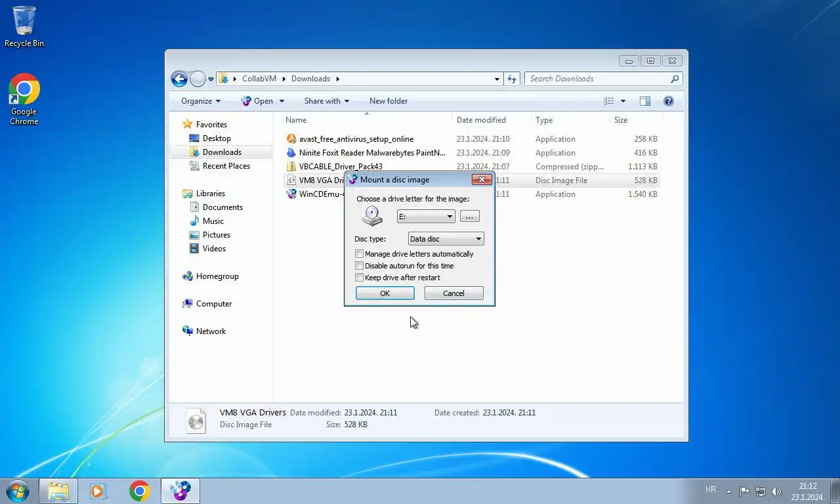Viewport: 840px width, 504px height.
Task: Open the drive letter E: dropdown
Action: tap(426, 217)
